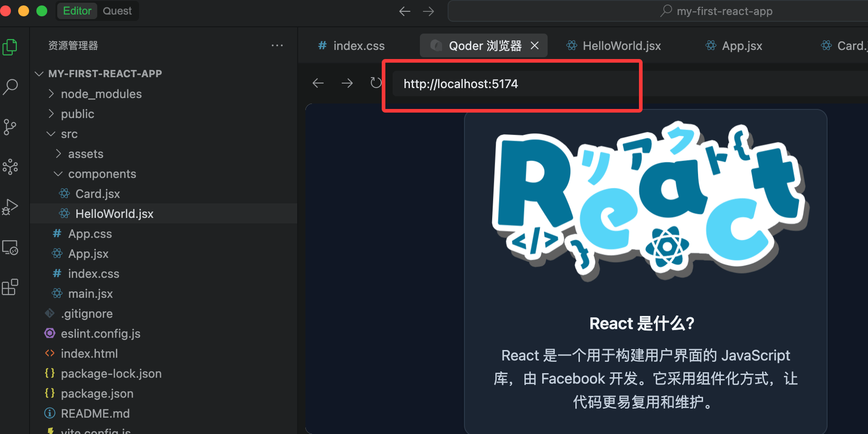Image resolution: width=868 pixels, height=434 pixels.
Task: Open explorer panel more actions ellipsis
Action: pyautogui.click(x=277, y=45)
